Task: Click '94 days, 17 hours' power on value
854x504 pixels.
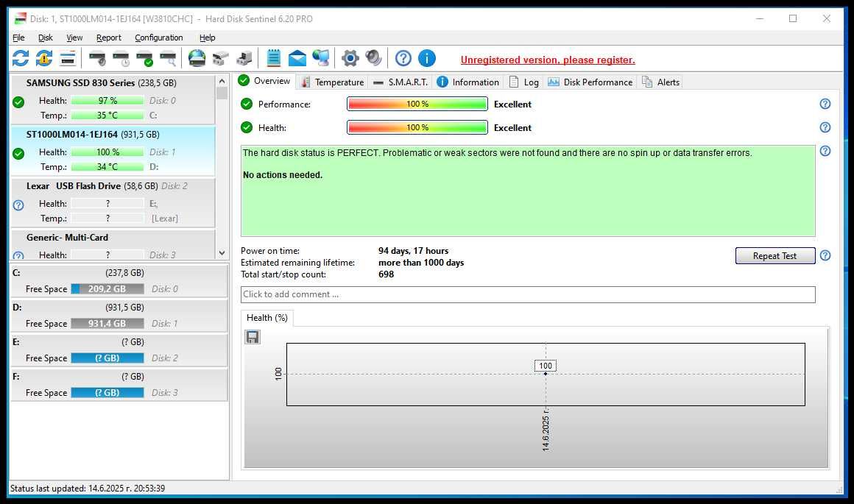Action: 414,251
